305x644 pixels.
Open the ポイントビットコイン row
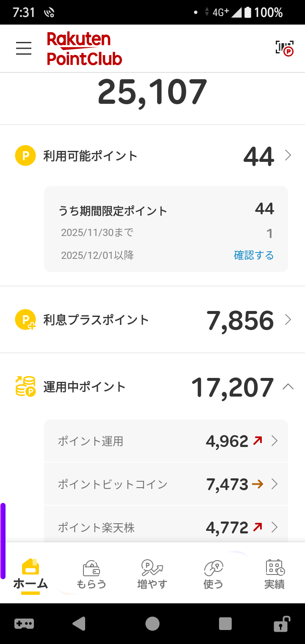(166, 484)
